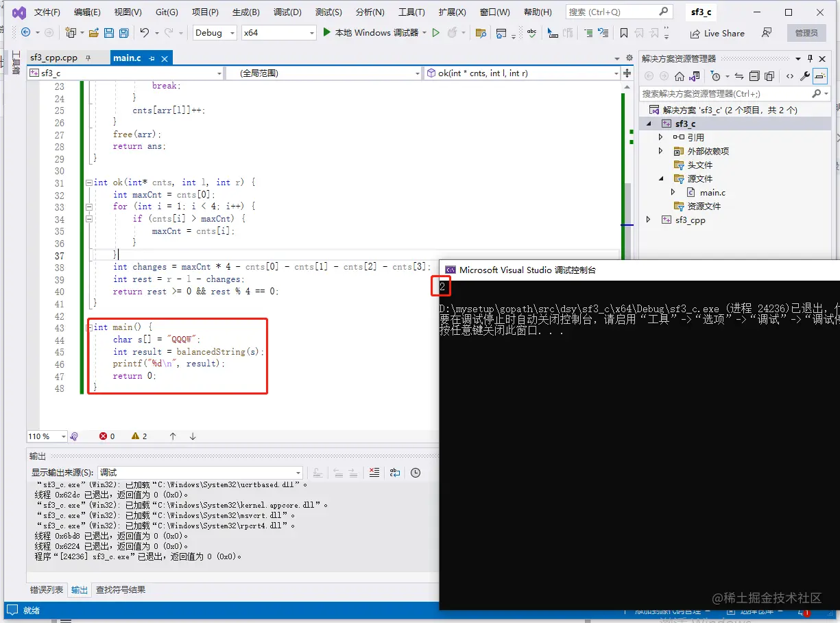Viewport: 840px width, 623px height.
Task: Go to the previous issue with the up arrow
Action: coord(173,436)
